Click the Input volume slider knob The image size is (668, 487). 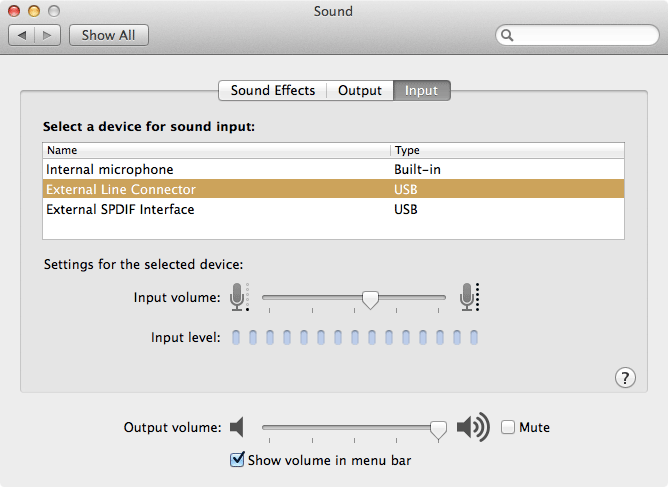(370, 300)
